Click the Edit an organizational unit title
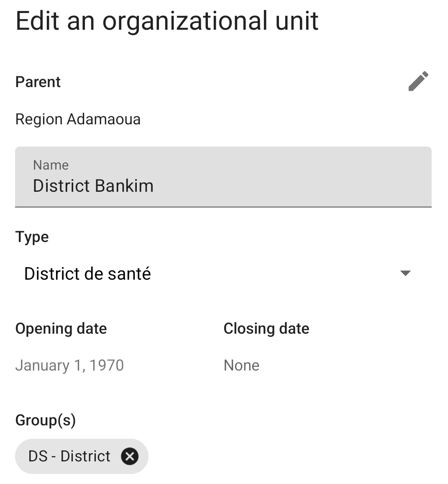The height and width of the screenshot is (484, 448). (x=167, y=21)
